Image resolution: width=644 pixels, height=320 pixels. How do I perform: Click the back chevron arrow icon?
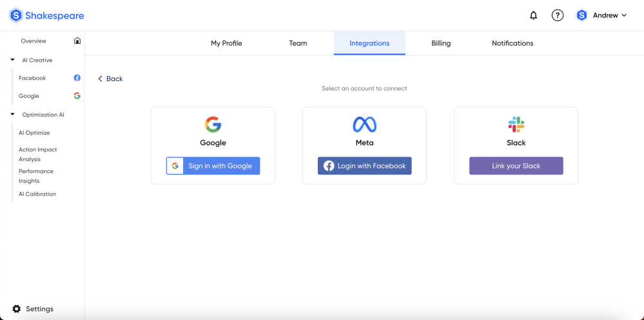click(100, 79)
